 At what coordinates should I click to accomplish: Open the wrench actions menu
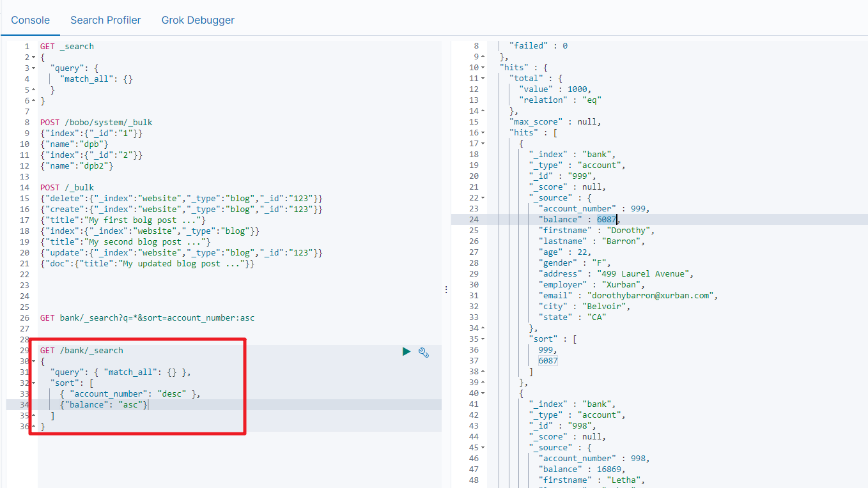(x=423, y=351)
